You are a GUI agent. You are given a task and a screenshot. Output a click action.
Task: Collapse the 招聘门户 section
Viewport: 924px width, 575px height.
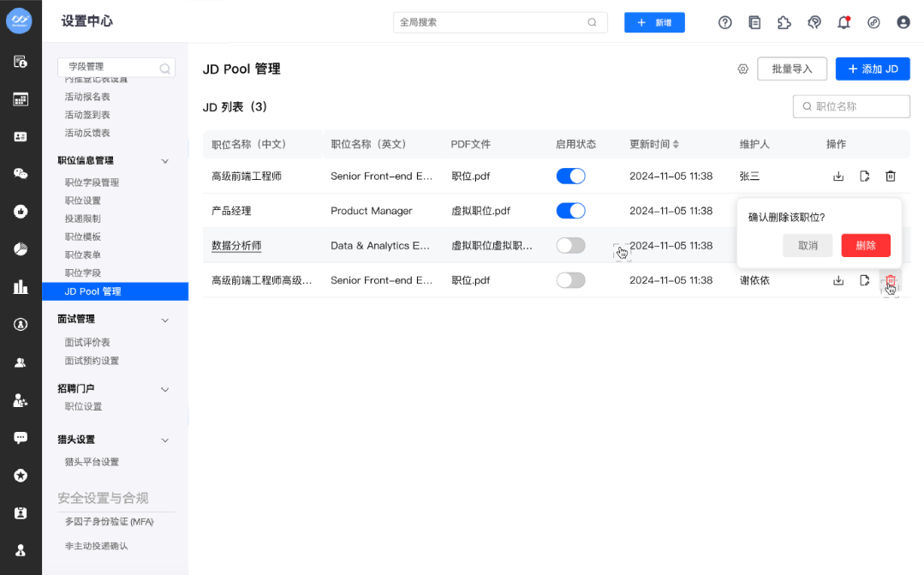[165, 389]
